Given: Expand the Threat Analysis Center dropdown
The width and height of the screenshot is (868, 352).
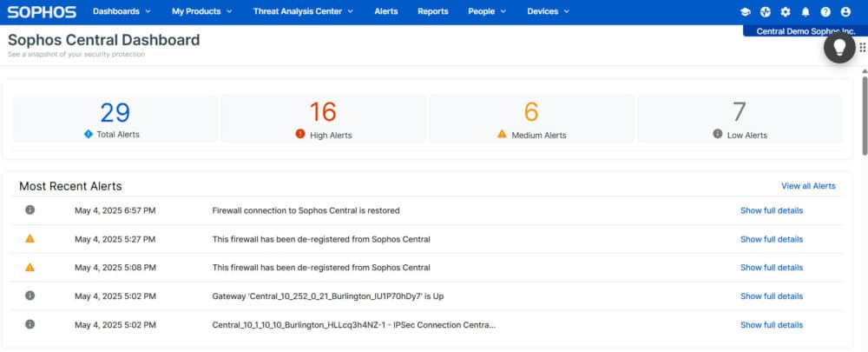Looking at the screenshot, I should coord(303,11).
